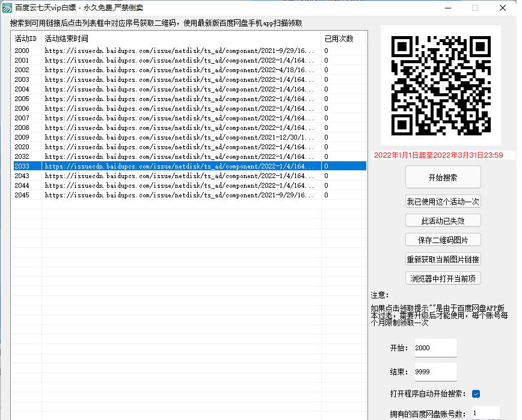Select the row with activity ID 2000
The height and width of the screenshot is (420, 522).
190,51
